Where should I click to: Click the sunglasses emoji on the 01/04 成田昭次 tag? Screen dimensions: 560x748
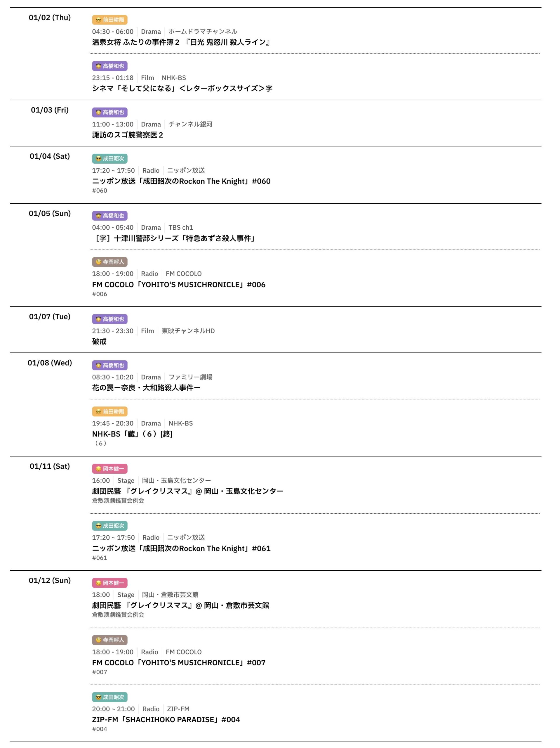point(98,159)
